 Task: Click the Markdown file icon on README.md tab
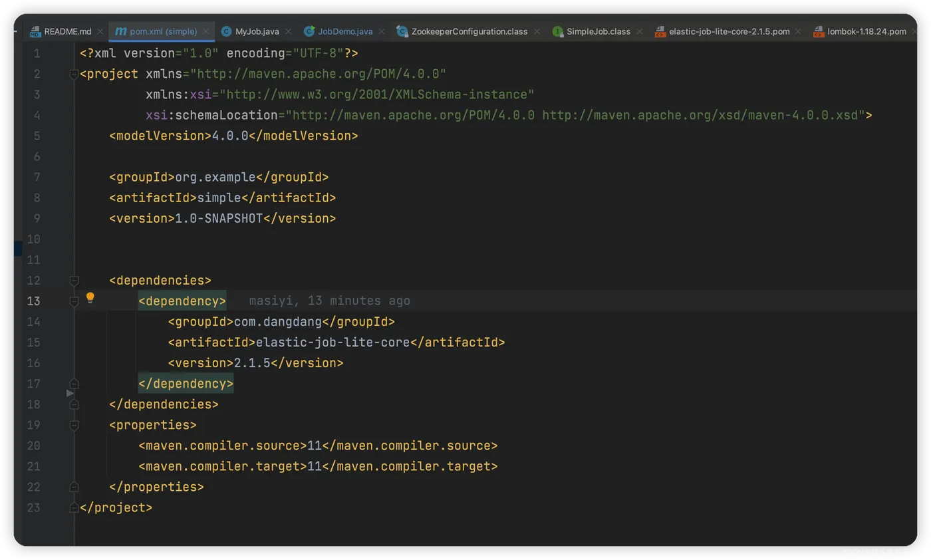tap(35, 31)
